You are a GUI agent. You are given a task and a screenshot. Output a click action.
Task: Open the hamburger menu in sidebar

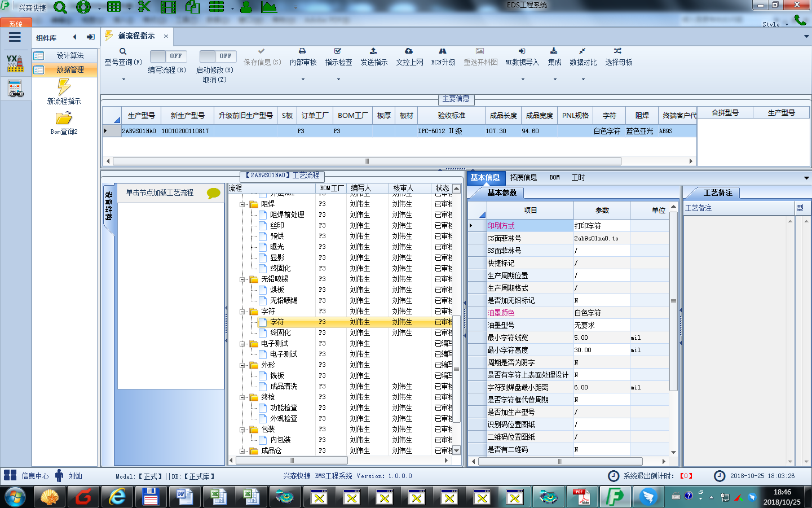(x=15, y=37)
